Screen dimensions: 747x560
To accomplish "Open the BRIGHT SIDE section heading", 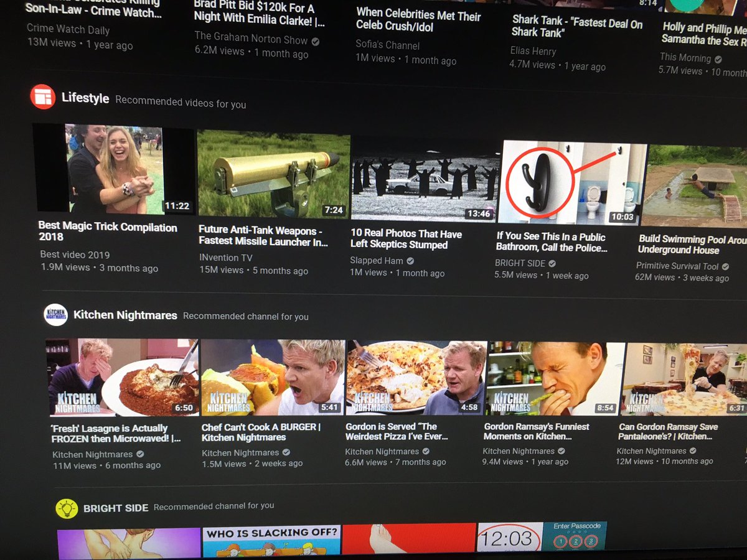I will tap(116, 508).
